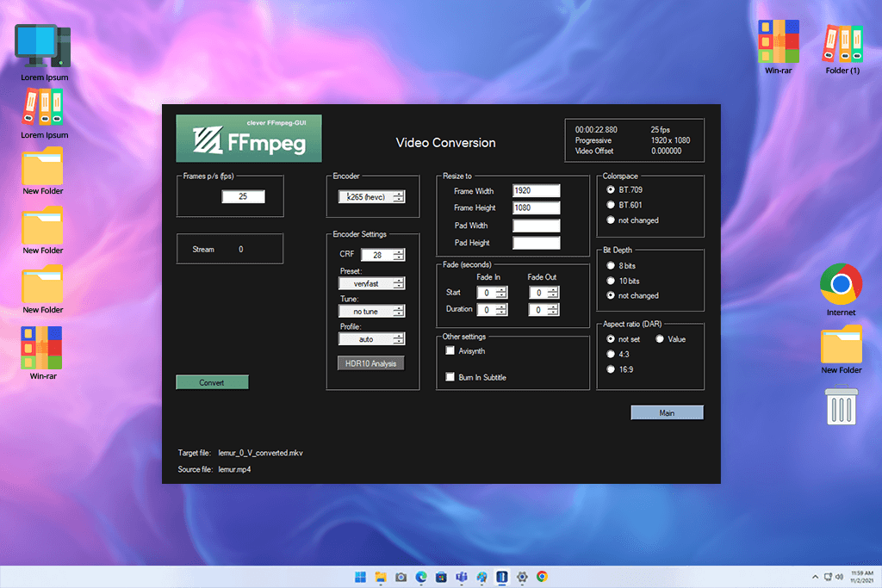Open the network icon in the tray
Viewport: 882px width, 588px height.
[x=828, y=577]
